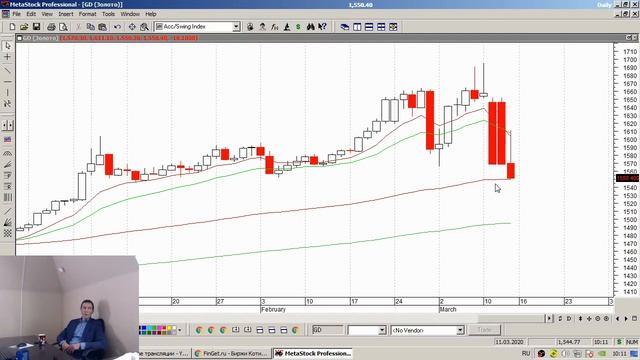Select the cycle lines tool

click(7, 198)
